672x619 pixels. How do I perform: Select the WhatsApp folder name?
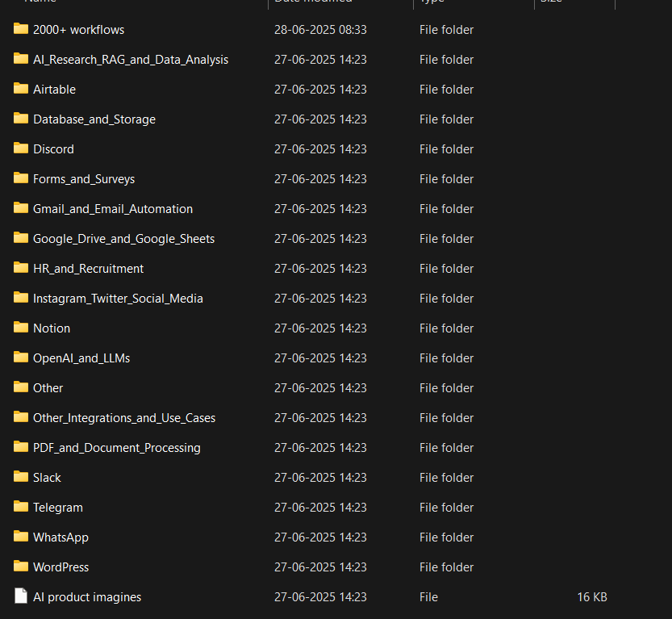point(61,537)
